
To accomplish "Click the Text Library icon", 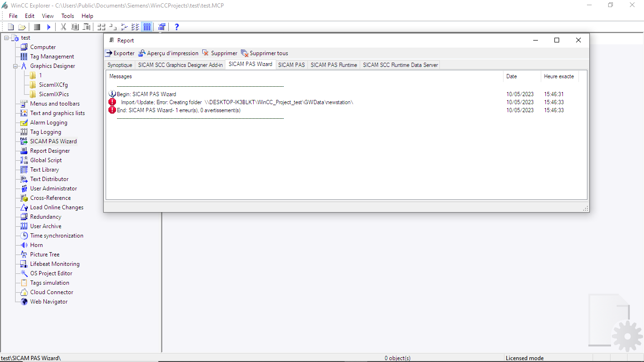I will 24,170.
